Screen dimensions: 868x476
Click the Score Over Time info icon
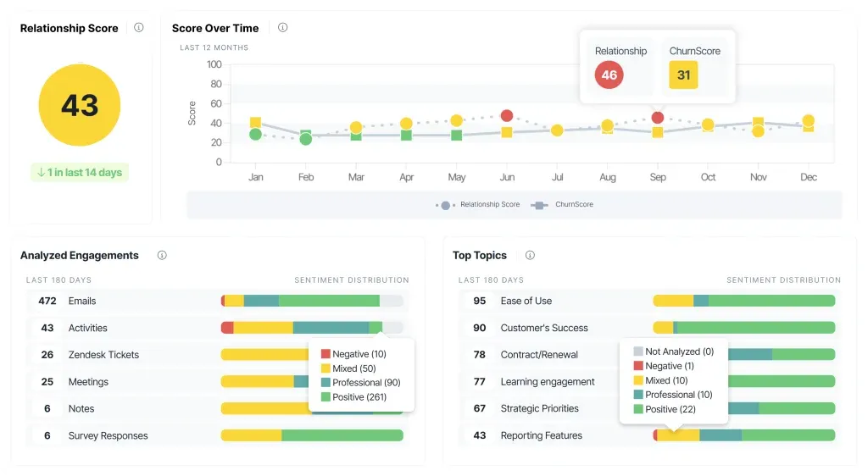tap(283, 28)
